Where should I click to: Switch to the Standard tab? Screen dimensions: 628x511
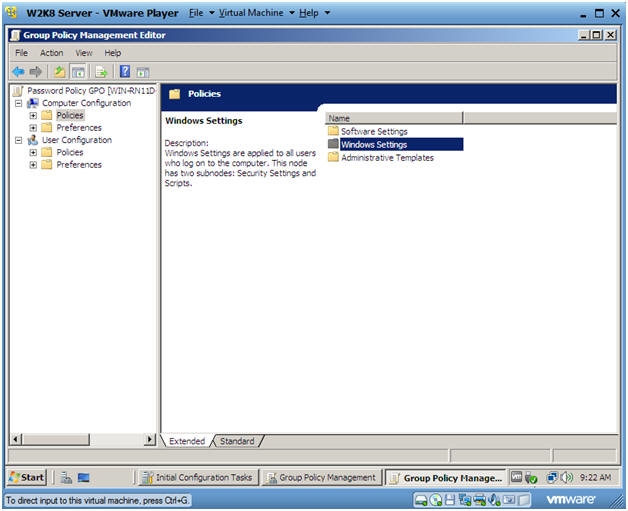coord(237,441)
